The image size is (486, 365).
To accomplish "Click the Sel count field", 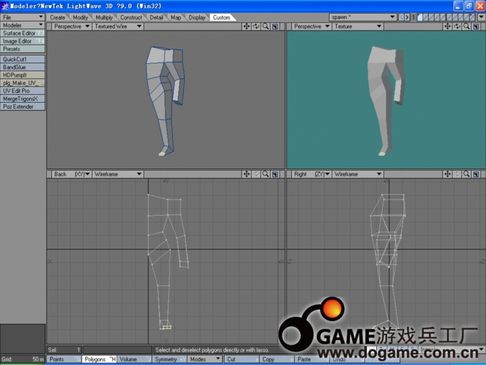I will click(x=64, y=350).
